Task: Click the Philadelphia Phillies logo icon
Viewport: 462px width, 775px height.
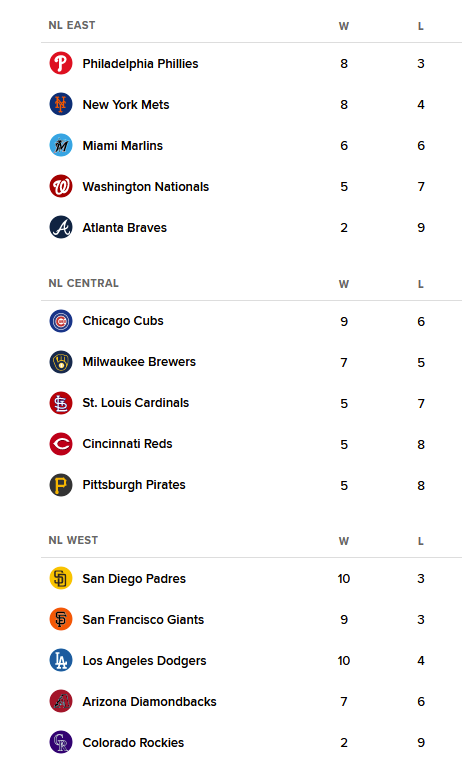Action: 61,63
